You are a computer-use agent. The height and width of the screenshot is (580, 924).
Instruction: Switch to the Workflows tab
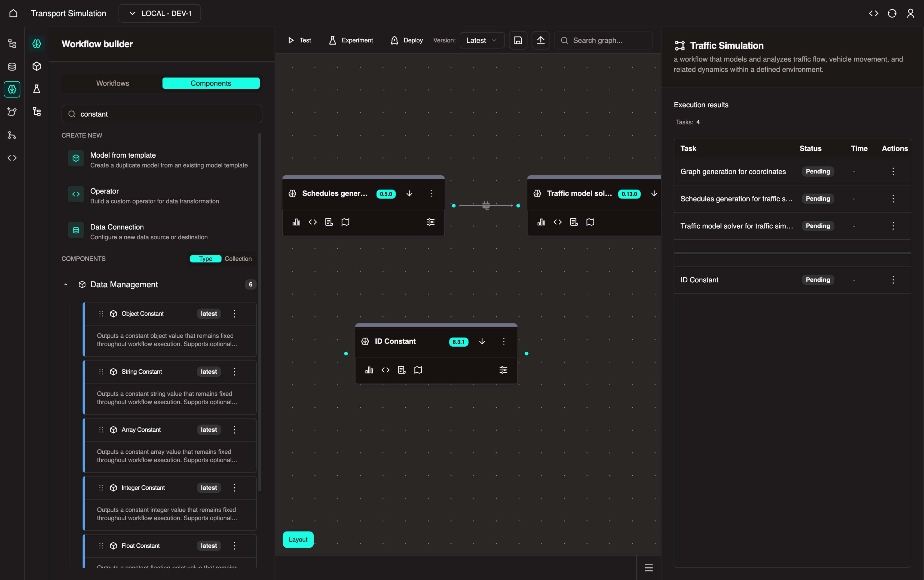(112, 83)
